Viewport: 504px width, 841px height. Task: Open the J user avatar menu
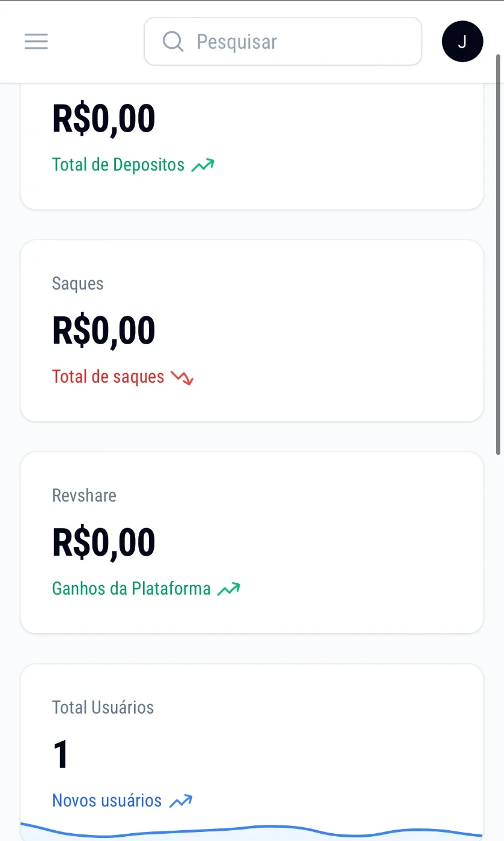coord(462,41)
